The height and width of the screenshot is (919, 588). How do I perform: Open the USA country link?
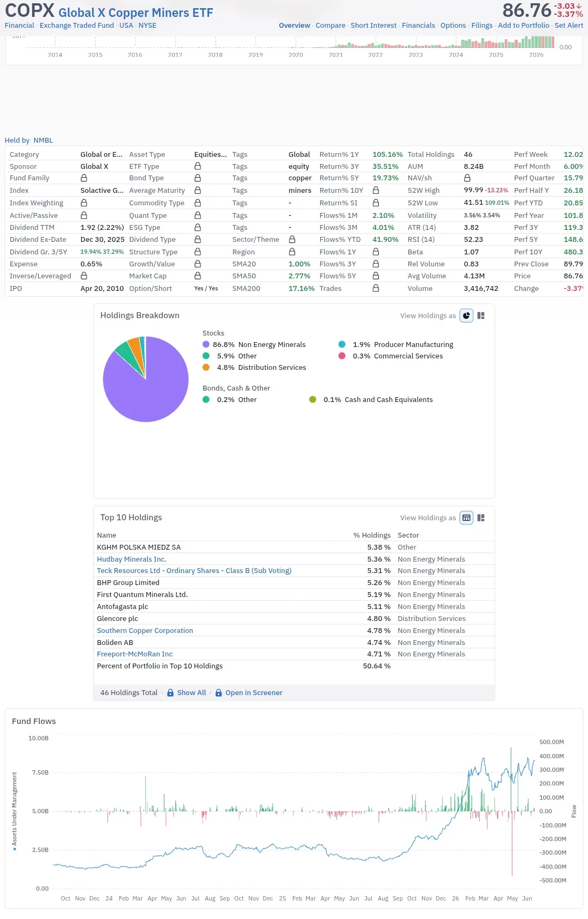pos(126,26)
